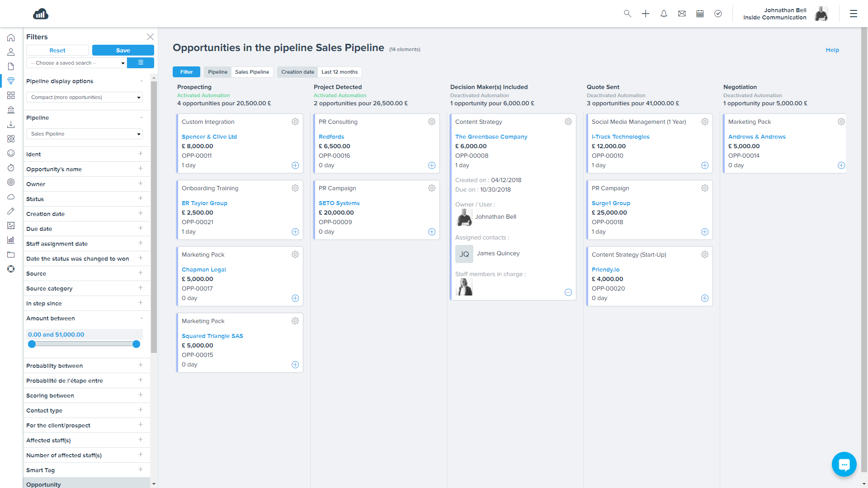Click the Creation date filter tag
The height and width of the screenshot is (488, 868).
(297, 72)
